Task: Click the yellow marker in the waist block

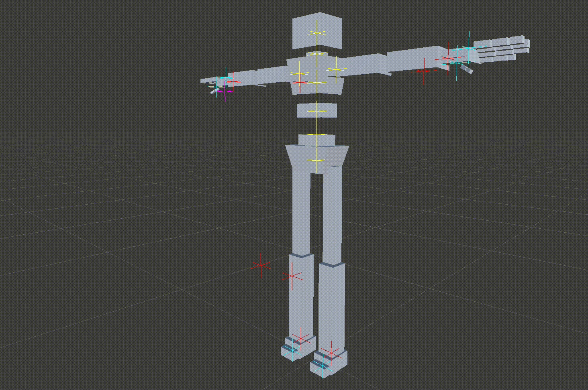Action: tap(317, 134)
